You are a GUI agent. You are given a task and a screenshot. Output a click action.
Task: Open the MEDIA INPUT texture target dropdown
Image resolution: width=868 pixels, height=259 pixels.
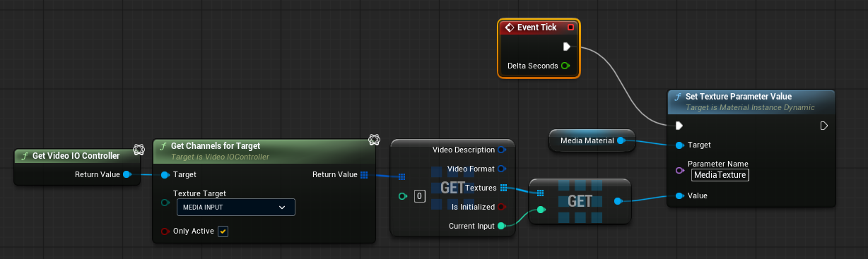[x=235, y=207]
